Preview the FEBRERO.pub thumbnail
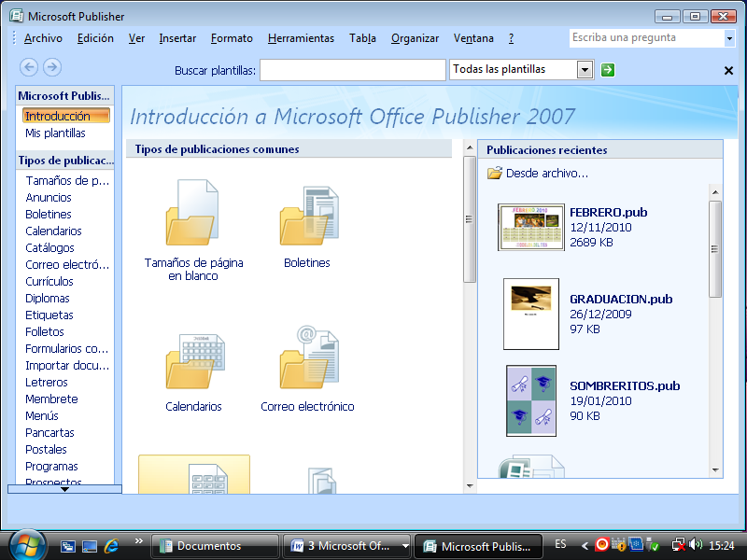The image size is (747, 560). point(531,227)
